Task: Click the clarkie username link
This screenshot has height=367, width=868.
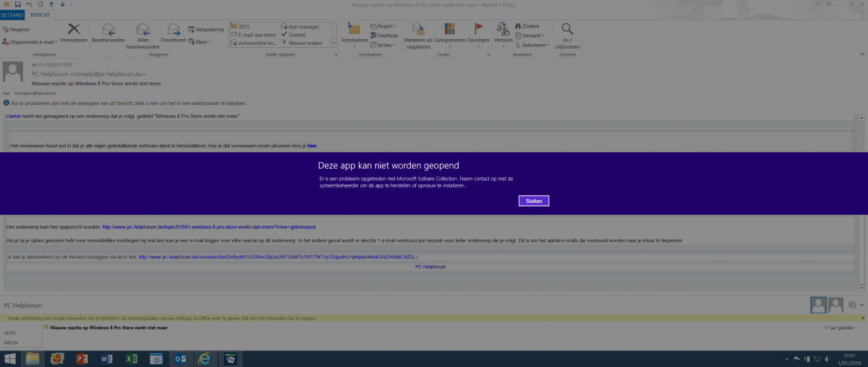Action: [13, 116]
